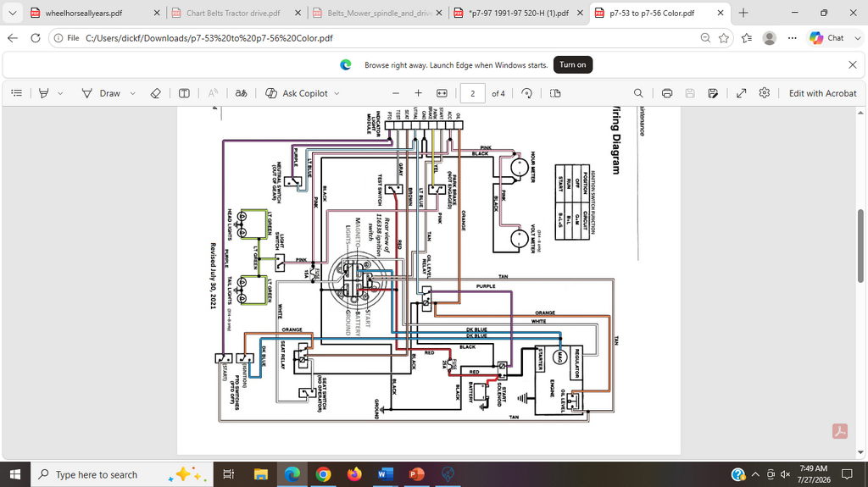Open PowerPoint from taskbar
This screenshot has width=868, height=487.
point(416,474)
